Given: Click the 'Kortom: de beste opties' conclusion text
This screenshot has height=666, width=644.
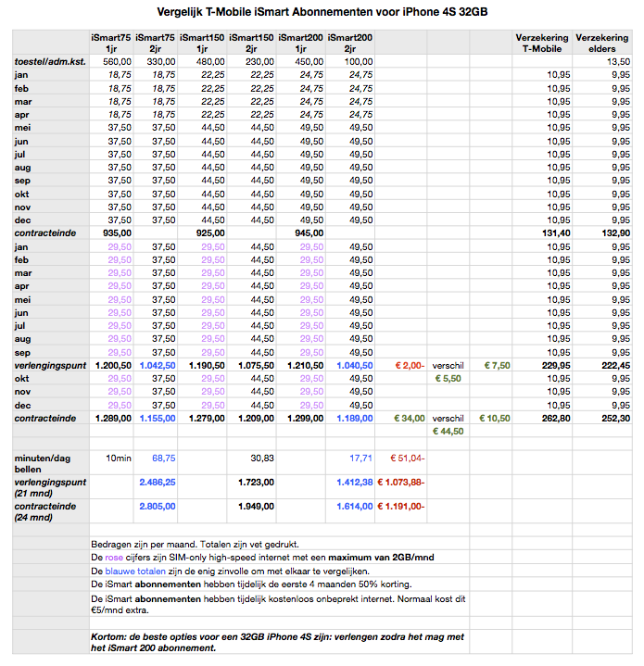Looking at the screenshot, I should click(277, 642).
